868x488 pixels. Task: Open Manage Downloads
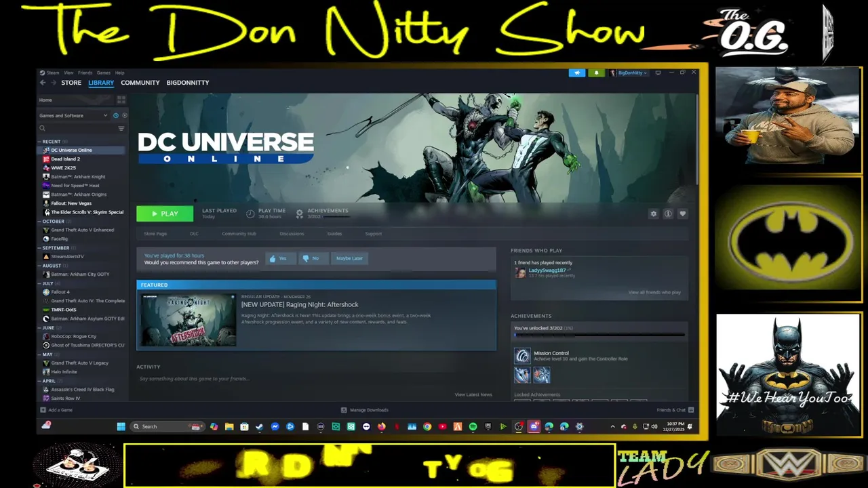pos(365,410)
